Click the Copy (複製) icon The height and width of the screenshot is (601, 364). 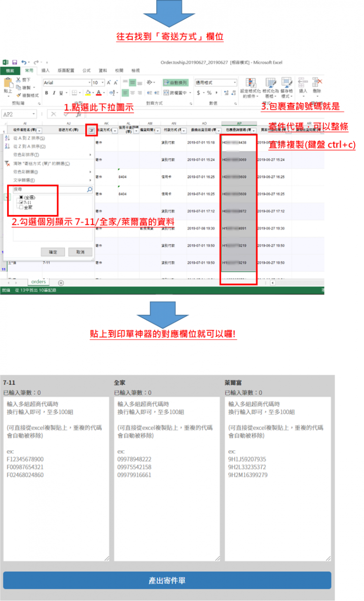18,87
